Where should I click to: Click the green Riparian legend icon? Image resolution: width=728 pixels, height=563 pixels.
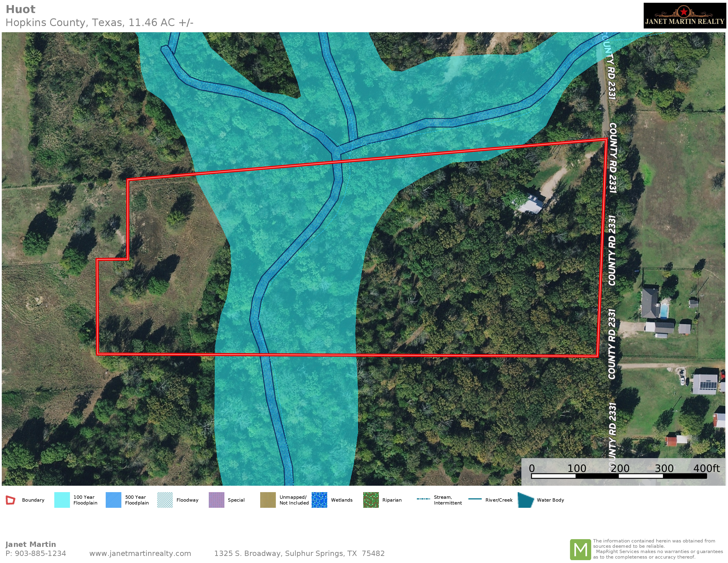[x=371, y=500]
